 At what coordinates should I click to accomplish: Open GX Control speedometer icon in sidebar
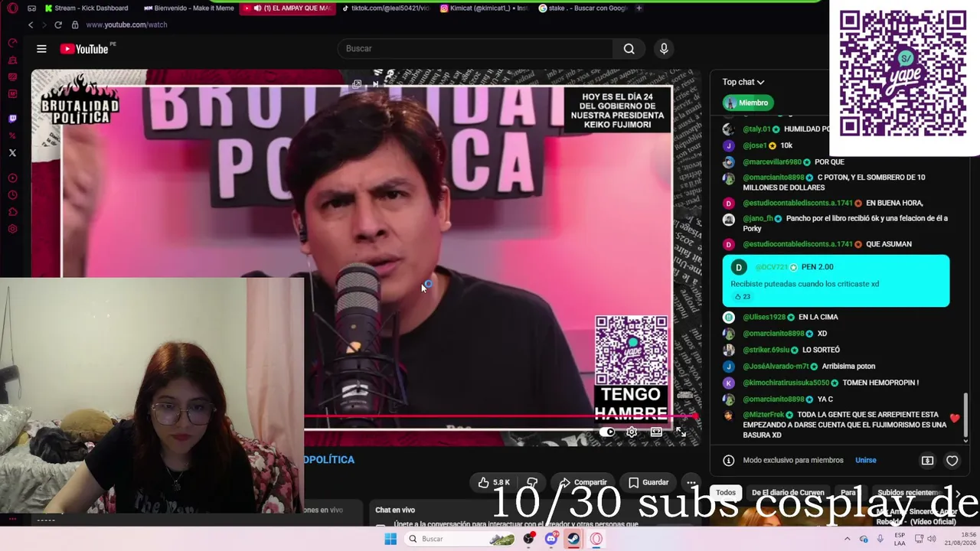coord(12,43)
